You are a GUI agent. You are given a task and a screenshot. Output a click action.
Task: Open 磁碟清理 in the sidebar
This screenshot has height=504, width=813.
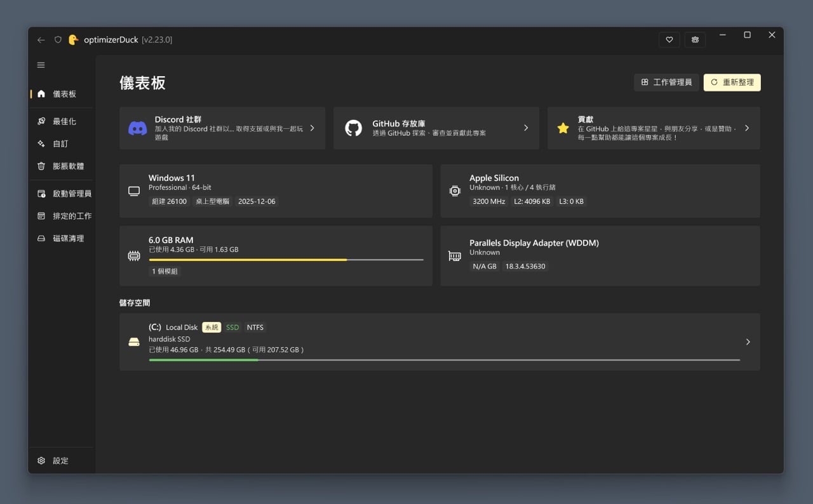[x=62, y=239]
